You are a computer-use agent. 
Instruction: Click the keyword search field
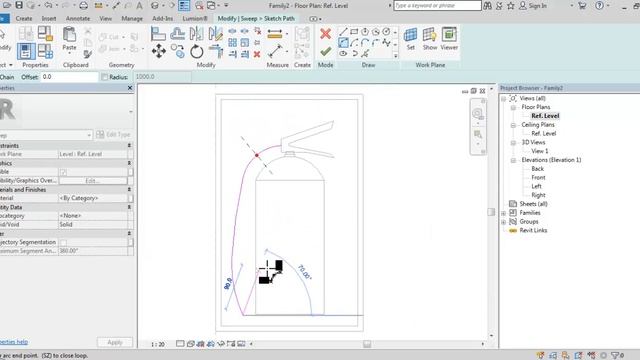437,6
